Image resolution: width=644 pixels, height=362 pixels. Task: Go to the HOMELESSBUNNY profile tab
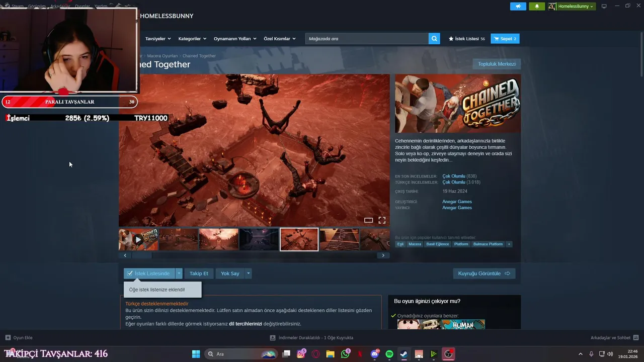pos(167,16)
